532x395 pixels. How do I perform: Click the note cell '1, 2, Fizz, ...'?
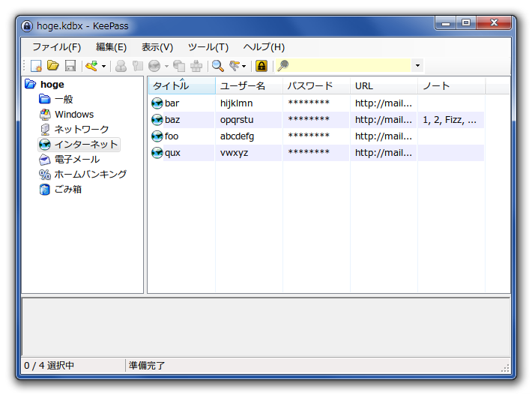(450, 120)
